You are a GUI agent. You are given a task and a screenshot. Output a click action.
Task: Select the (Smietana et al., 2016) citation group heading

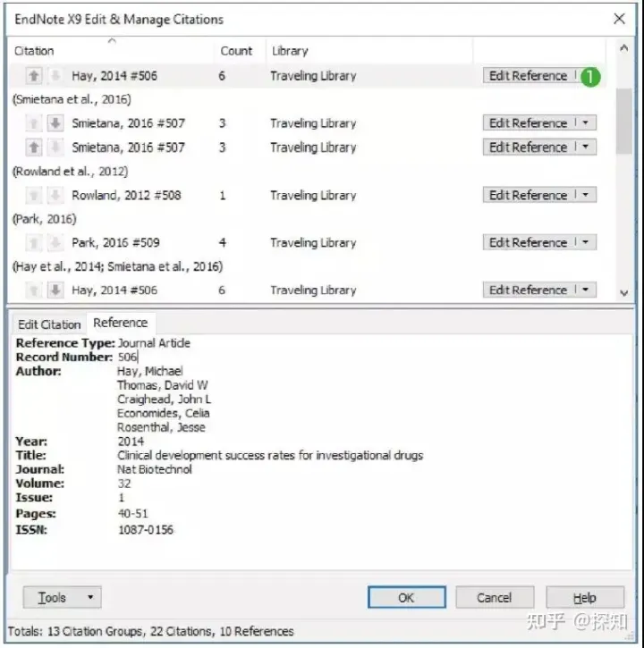[72, 99]
